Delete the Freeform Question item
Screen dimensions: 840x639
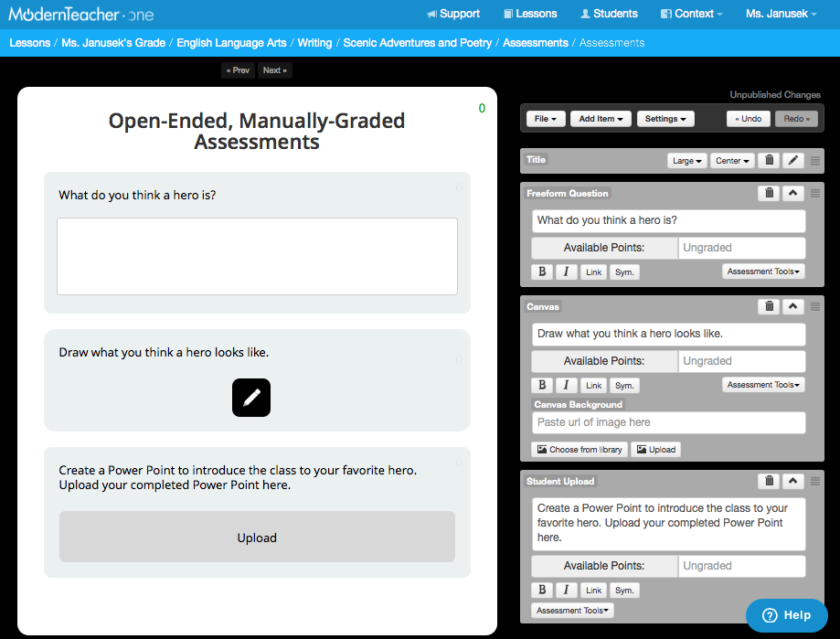click(x=770, y=193)
